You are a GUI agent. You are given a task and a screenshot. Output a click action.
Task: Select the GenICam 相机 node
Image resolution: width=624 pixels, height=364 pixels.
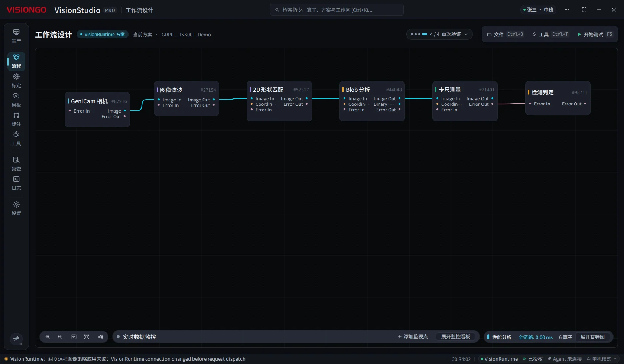[x=97, y=110]
